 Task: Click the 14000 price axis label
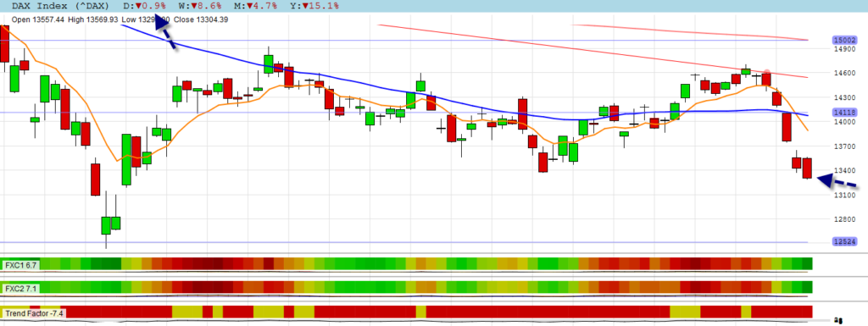(845, 122)
